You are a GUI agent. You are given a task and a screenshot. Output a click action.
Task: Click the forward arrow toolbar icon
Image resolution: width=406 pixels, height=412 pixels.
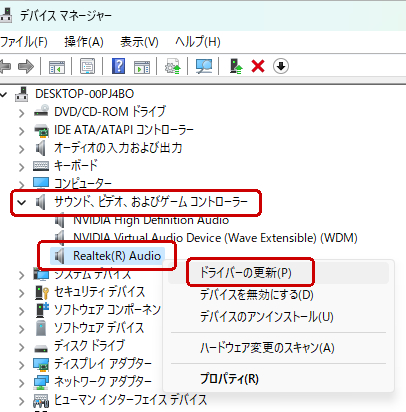tap(26, 66)
